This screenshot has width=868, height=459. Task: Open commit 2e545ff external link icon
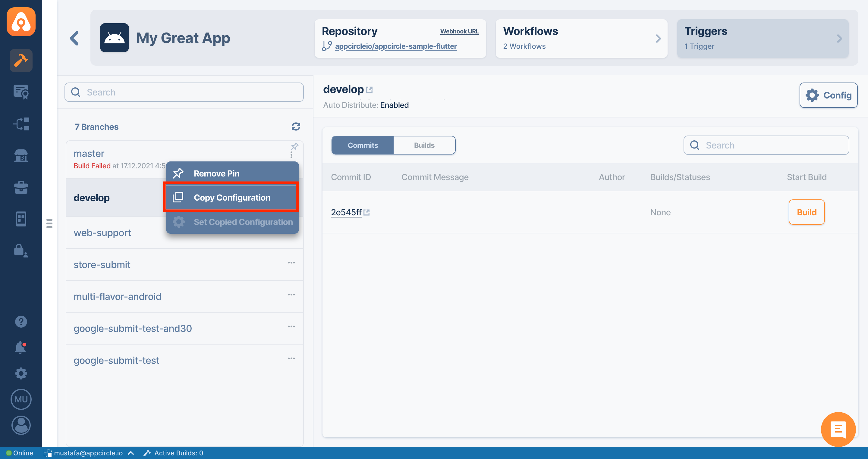[366, 213]
